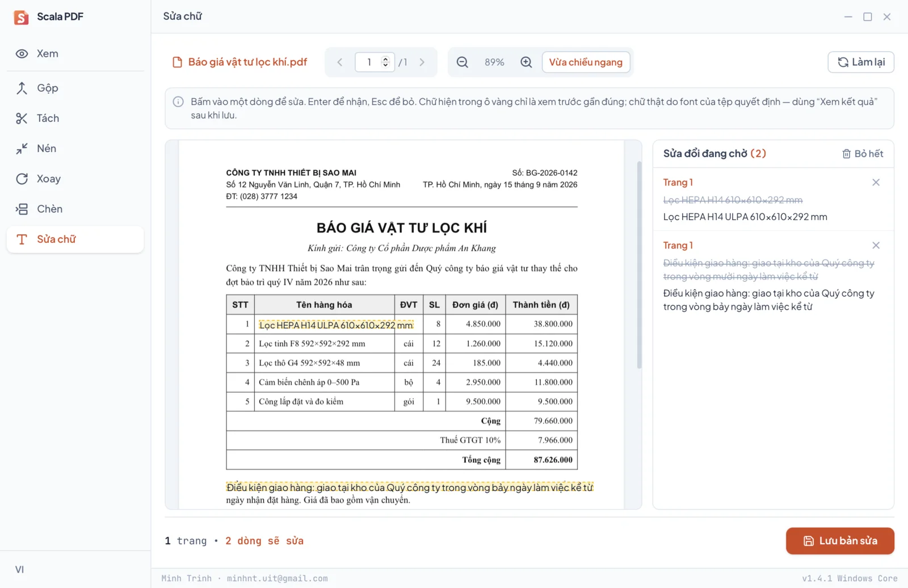
Task: Go to the next page arrow
Action: coord(422,62)
